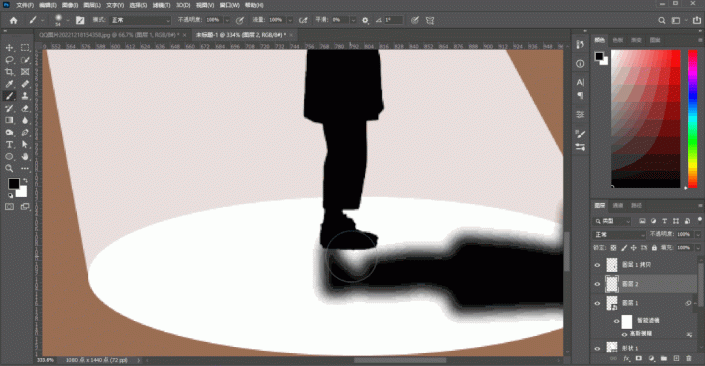This screenshot has width=705, height=366.
Task: Open the brush blend mode dropdown
Action: tap(140, 20)
